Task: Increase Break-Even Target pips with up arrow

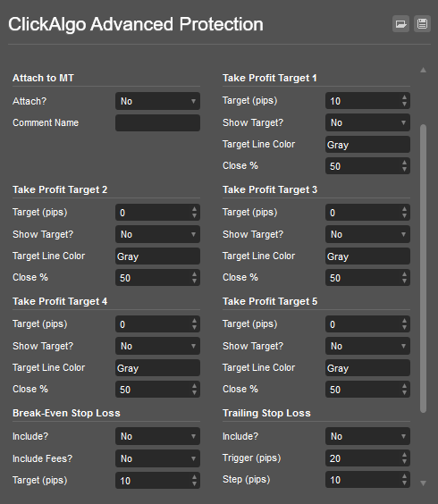Action: 194,477
